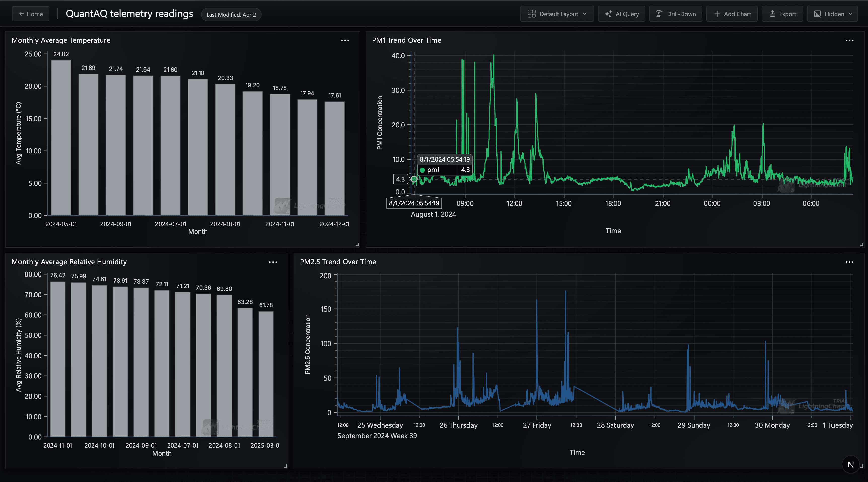Click the round N logo badge

[x=850, y=464]
